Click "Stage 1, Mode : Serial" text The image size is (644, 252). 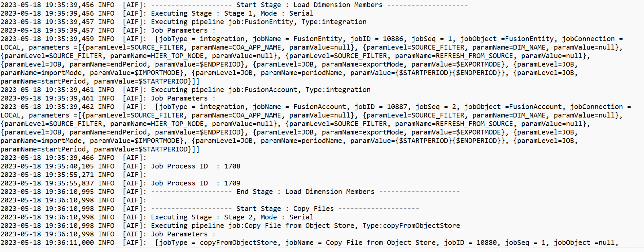tap(269, 13)
